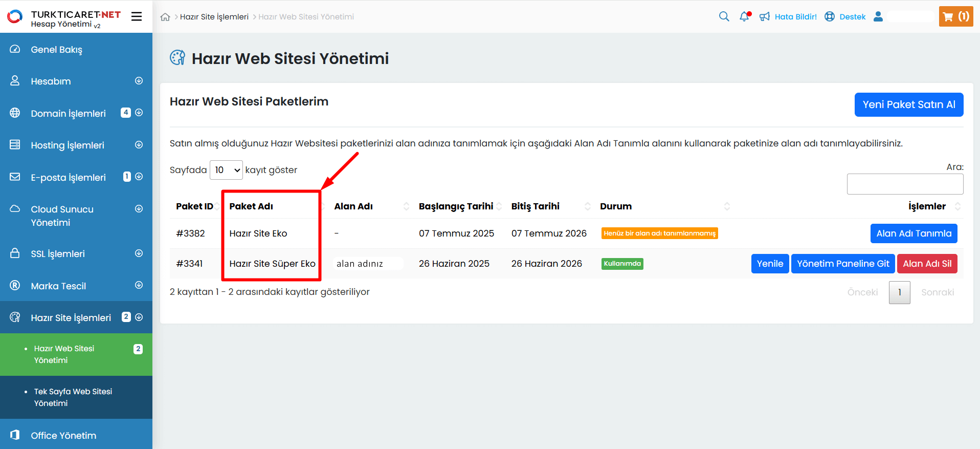Click the Kullanımda status badge
This screenshot has width=980, height=449.
[x=622, y=264]
